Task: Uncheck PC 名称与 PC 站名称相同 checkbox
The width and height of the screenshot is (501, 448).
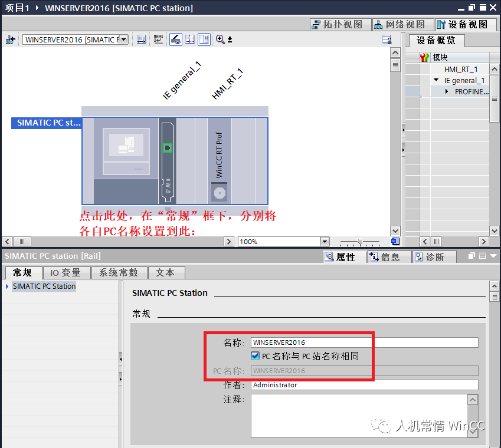Action: (x=255, y=356)
